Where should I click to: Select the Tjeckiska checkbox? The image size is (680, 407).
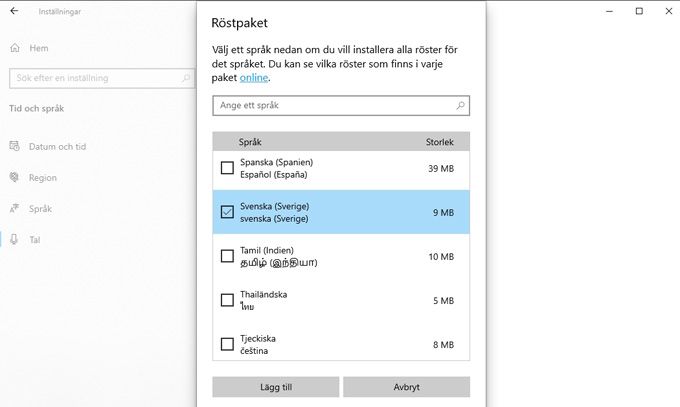[x=227, y=344]
